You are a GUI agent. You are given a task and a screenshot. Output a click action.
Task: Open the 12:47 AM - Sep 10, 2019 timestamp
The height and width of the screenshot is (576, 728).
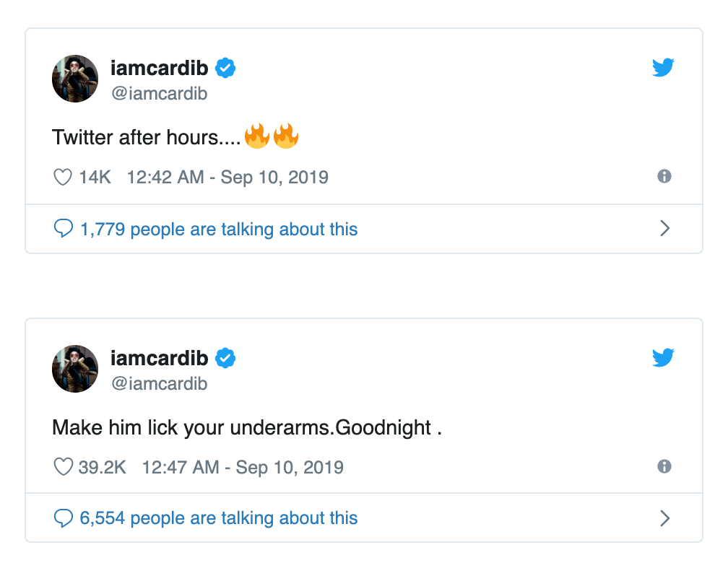point(243,468)
